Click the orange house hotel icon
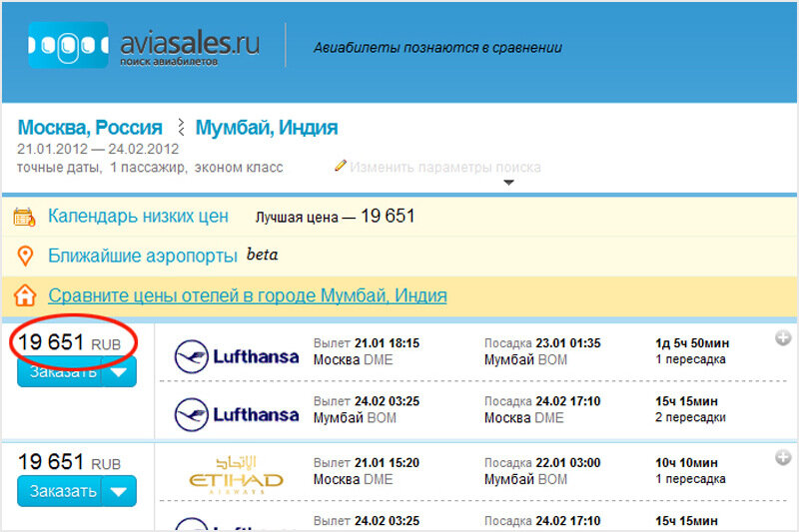The height and width of the screenshot is (532, 799). click(25, 295)
